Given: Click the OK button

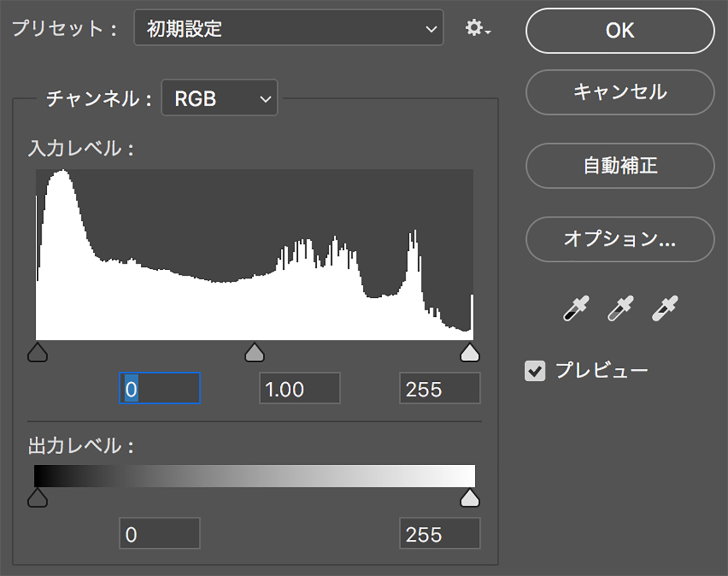Looking at the screenshot, I should pyautogui.click(x=620, y=31).
